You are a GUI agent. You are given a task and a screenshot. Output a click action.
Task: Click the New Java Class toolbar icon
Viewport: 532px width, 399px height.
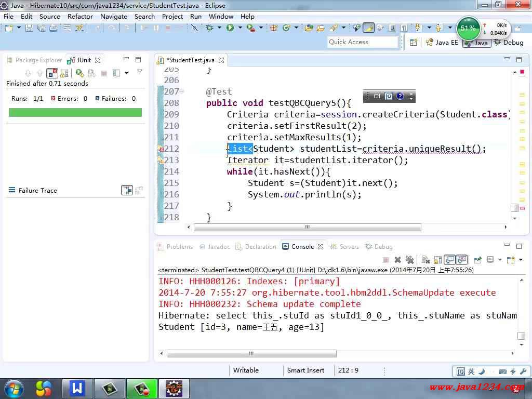(287, 28)
